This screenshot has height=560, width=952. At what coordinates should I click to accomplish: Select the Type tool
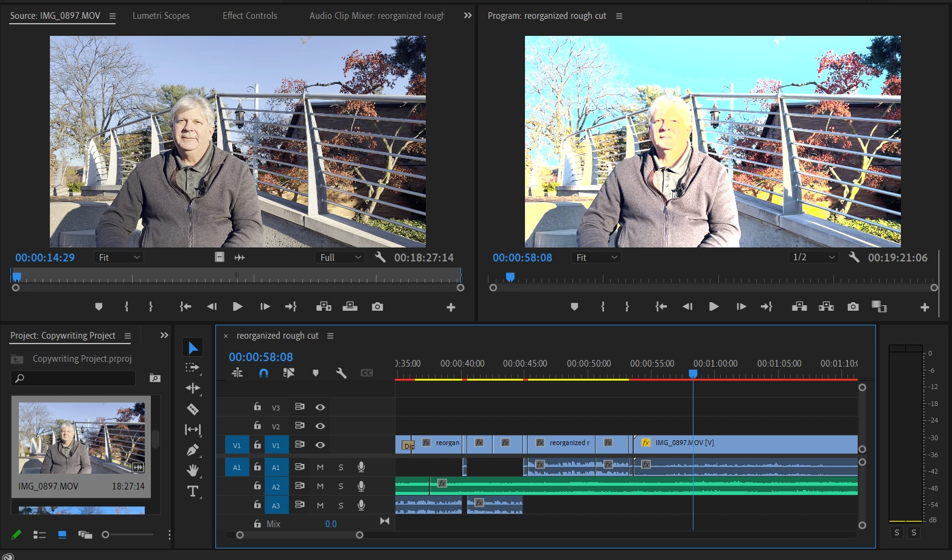pyautogui.click(x=193, y=491)
